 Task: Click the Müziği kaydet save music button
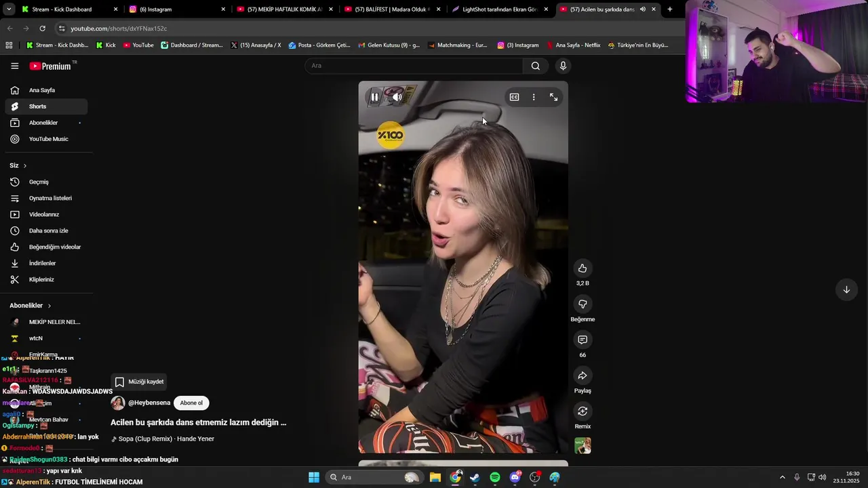(139, 382)
